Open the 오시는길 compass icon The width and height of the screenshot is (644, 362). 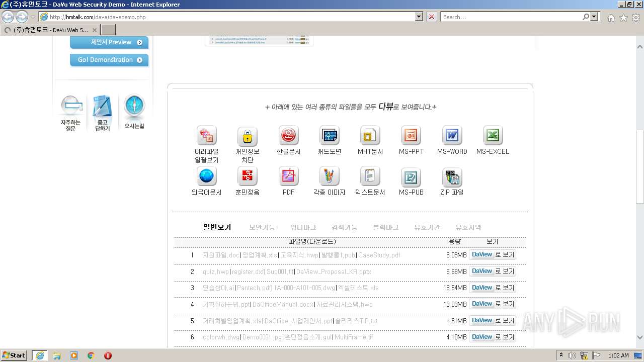[134, 112]
